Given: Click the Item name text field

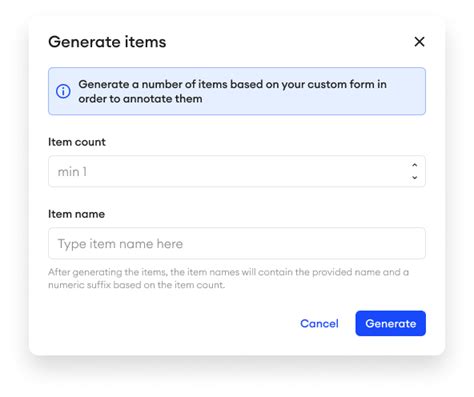Looking at the screenshot, I should point(237,243).
